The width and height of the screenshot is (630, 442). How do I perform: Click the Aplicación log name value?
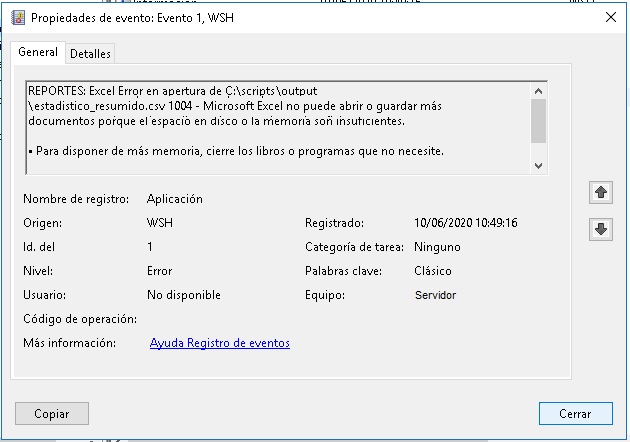pyautogui.click(x=174, y=199)
